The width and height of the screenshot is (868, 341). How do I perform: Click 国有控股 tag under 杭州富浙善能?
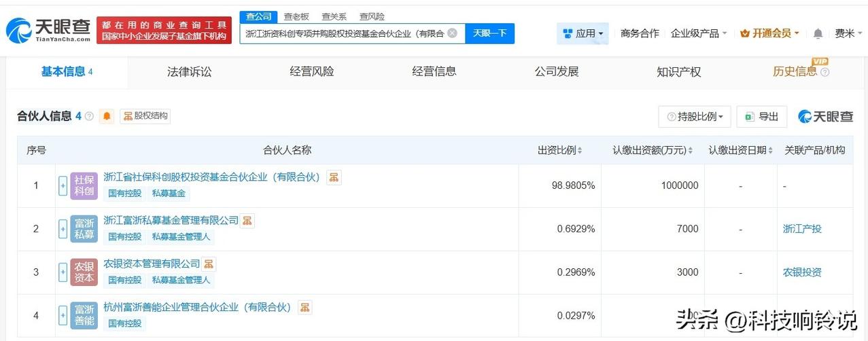[x=125, y=324]
